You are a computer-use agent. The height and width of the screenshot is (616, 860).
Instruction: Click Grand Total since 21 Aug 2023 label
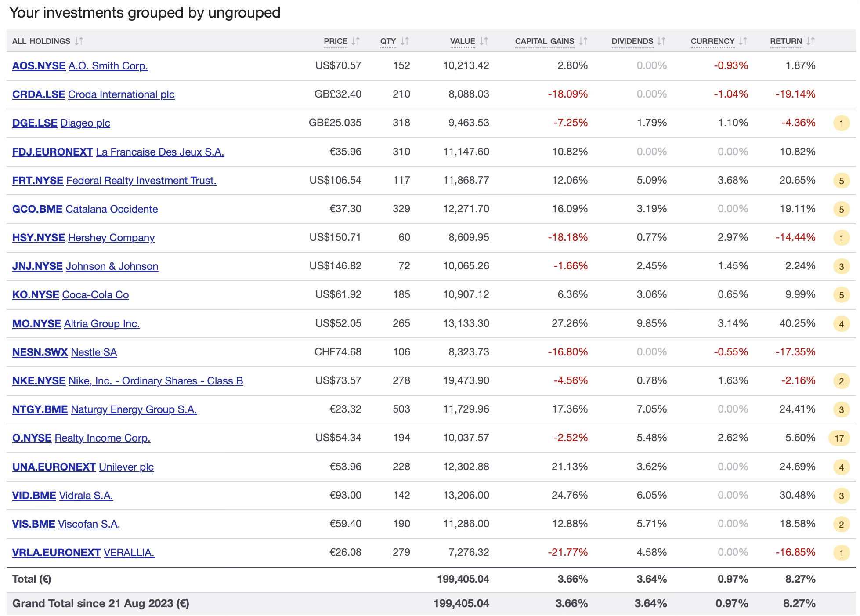[x=101, y=603]
